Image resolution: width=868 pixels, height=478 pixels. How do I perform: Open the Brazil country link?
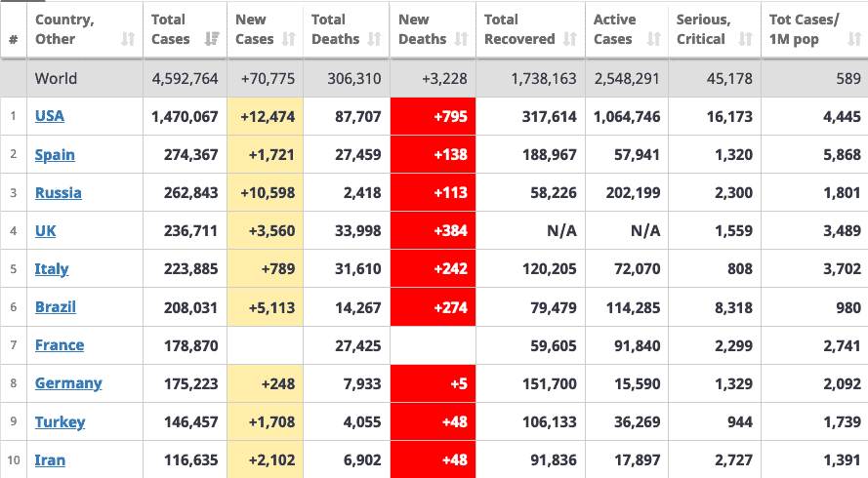tap(56, 307)
